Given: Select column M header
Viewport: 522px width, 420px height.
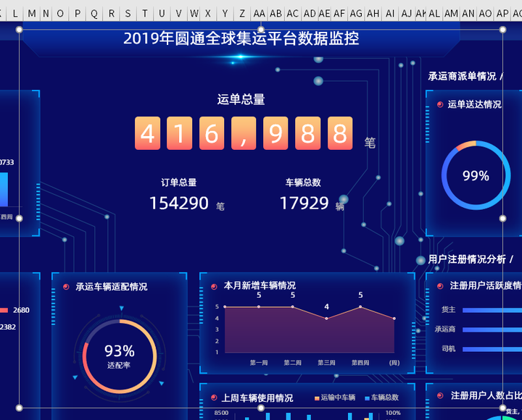Looking at the screenshot, I should point(32,14).
